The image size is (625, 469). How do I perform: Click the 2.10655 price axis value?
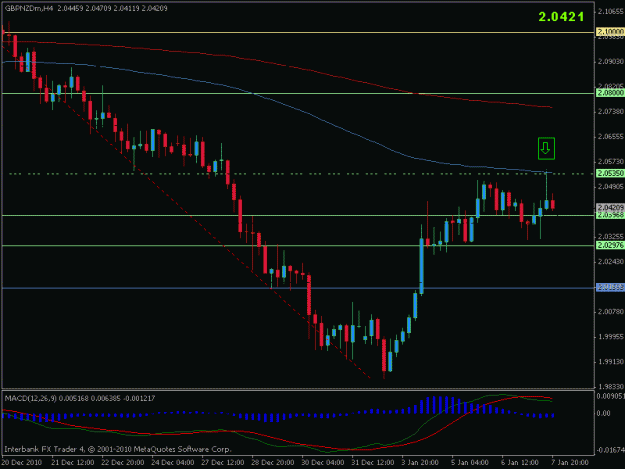coord(610,12)
